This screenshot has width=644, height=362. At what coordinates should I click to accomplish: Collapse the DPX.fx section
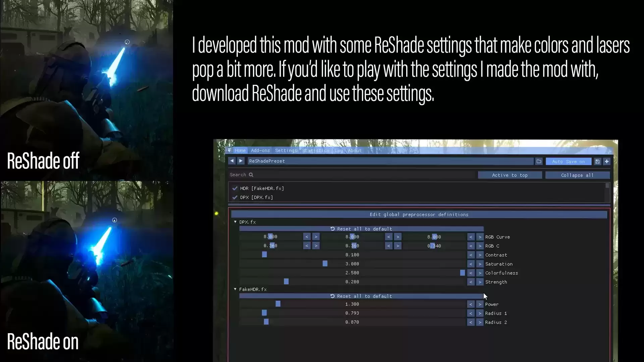(235, 222)
